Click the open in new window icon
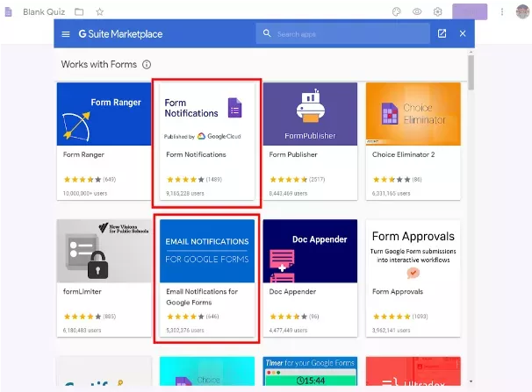This screenshot has height=392, width=532. 442,34
